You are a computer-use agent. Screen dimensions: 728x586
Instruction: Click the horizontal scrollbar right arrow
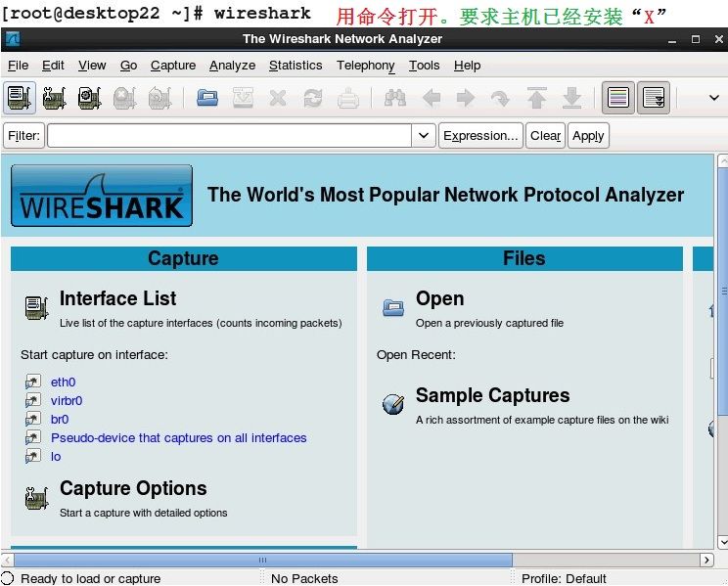click(x=706, y=560)
